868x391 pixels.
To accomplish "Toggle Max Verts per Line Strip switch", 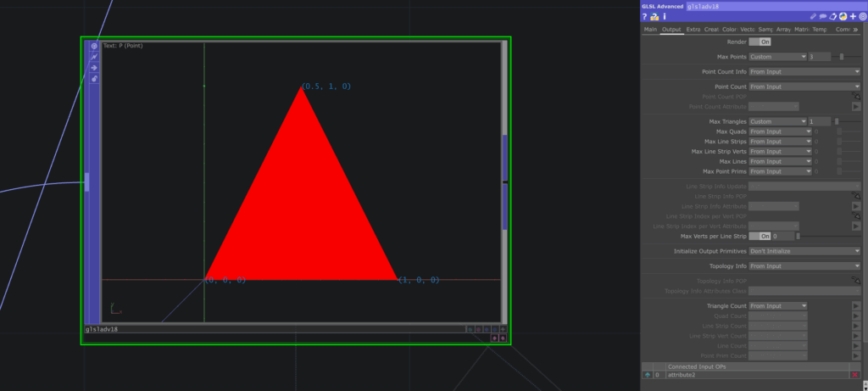I will [x=760, y=236].
